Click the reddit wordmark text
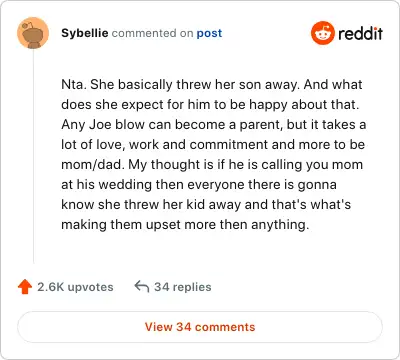The image size is (400, 360). coord(360,34)
